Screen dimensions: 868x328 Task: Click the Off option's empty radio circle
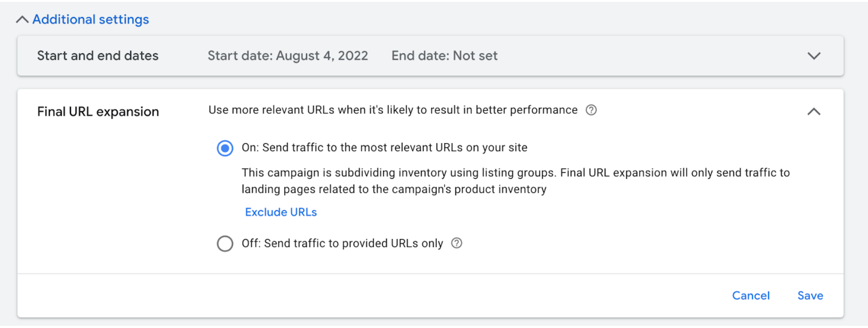(x=225, y=243)
